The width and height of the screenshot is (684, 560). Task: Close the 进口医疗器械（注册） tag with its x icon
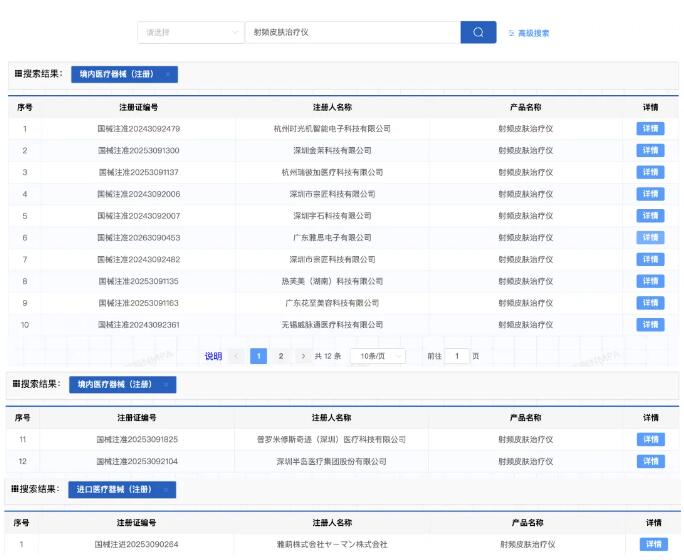(x=165, y=489)
